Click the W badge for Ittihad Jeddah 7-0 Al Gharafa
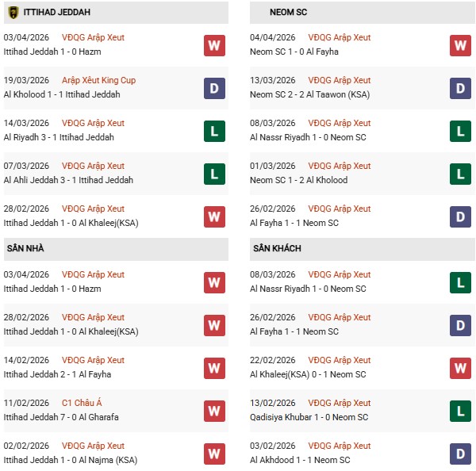 tap(214, 411)
